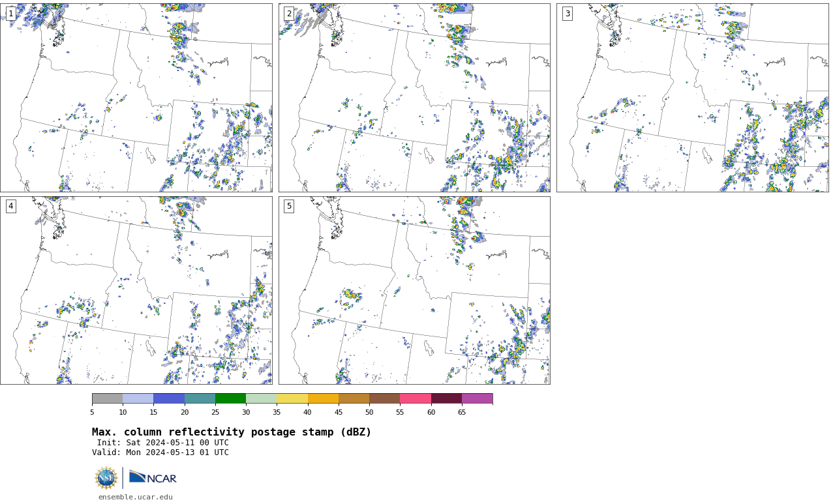This screenshot has width=835, height=504.
Task: Click the colorbar tick label 65
Action: coord(462,412)
